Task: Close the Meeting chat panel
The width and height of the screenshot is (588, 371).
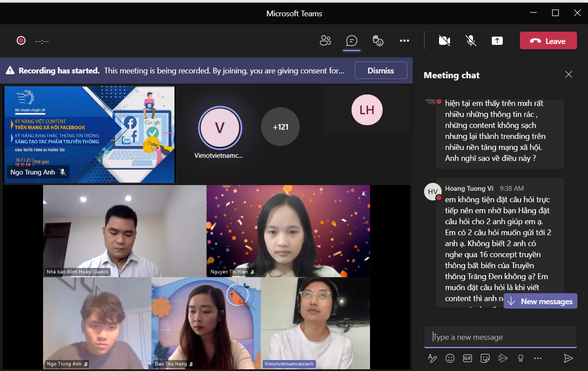Action: (x=569, y=75)
